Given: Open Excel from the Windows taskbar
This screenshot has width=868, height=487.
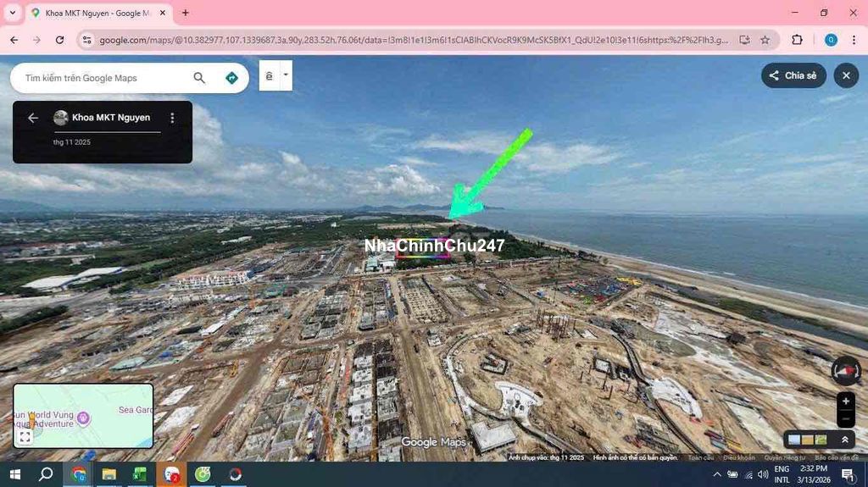Looking at the screenshot, I should pyautogui.click(x=140, y=474).
